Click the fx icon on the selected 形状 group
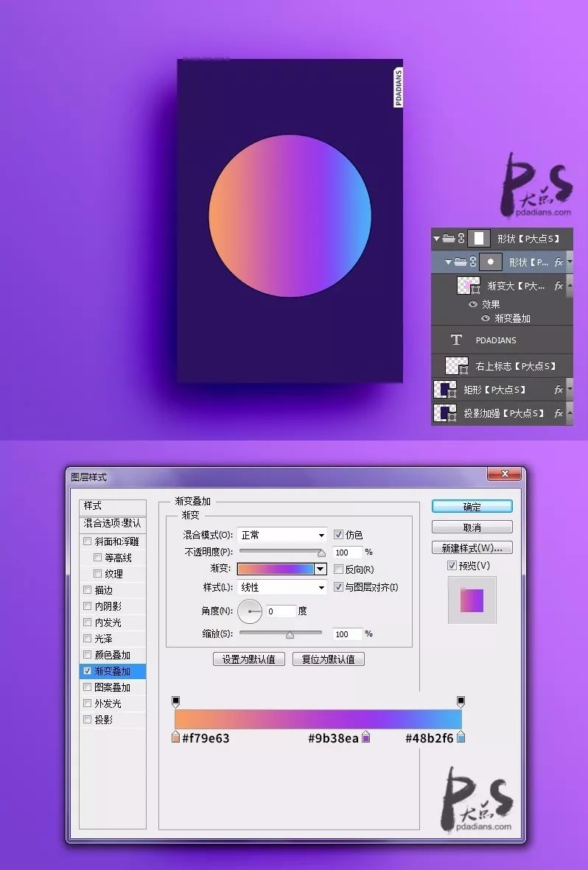The height and width of the screenshot is (870, 588). pos(559,262)
